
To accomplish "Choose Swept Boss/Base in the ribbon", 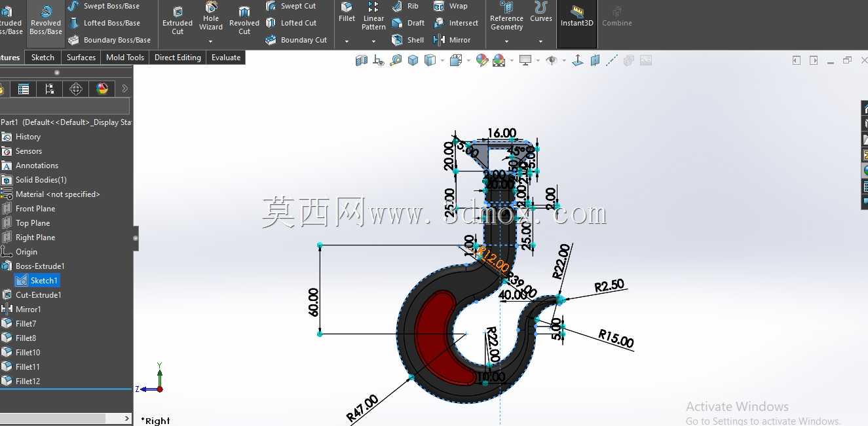I will 104,6.
